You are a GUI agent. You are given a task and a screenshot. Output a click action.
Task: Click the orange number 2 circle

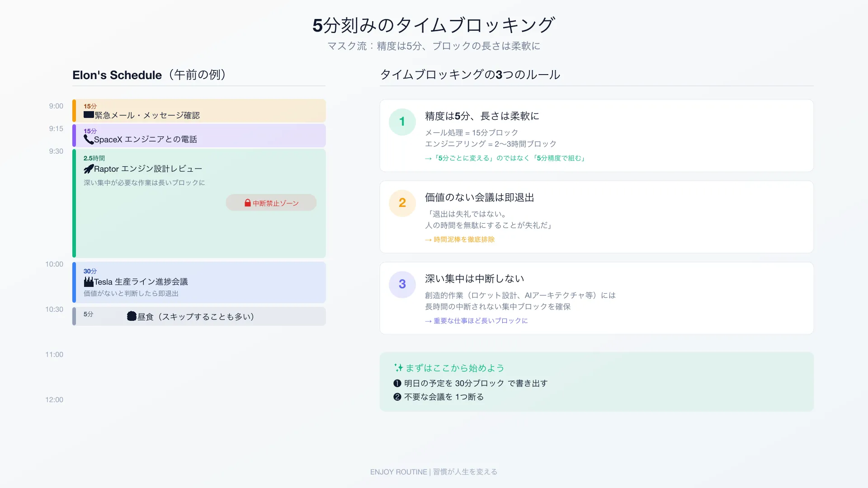402,203
